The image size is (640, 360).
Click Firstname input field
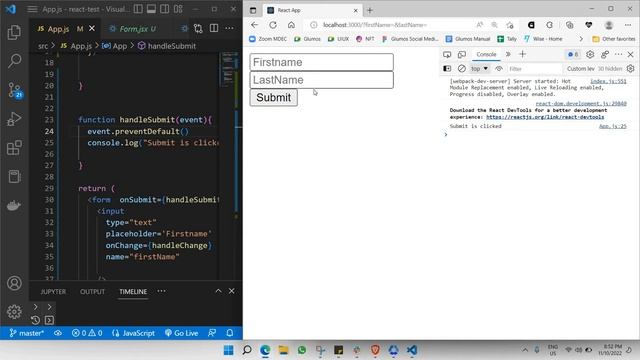[322, 62]
